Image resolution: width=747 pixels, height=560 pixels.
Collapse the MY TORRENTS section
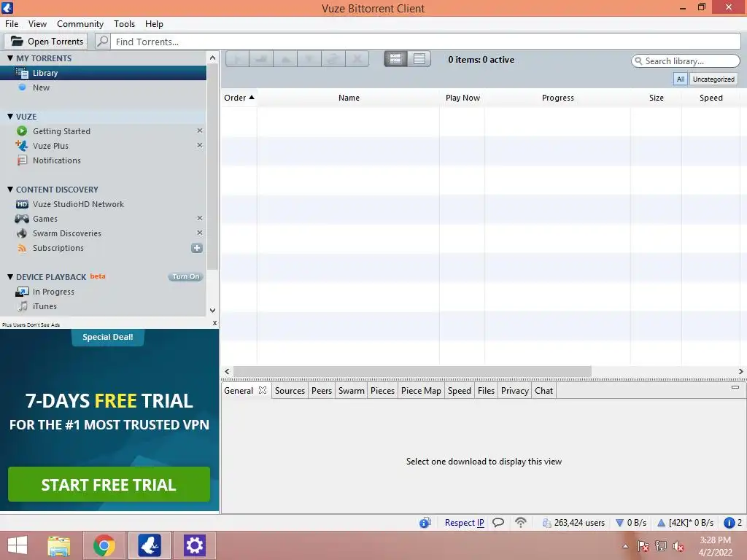[10, 58]
